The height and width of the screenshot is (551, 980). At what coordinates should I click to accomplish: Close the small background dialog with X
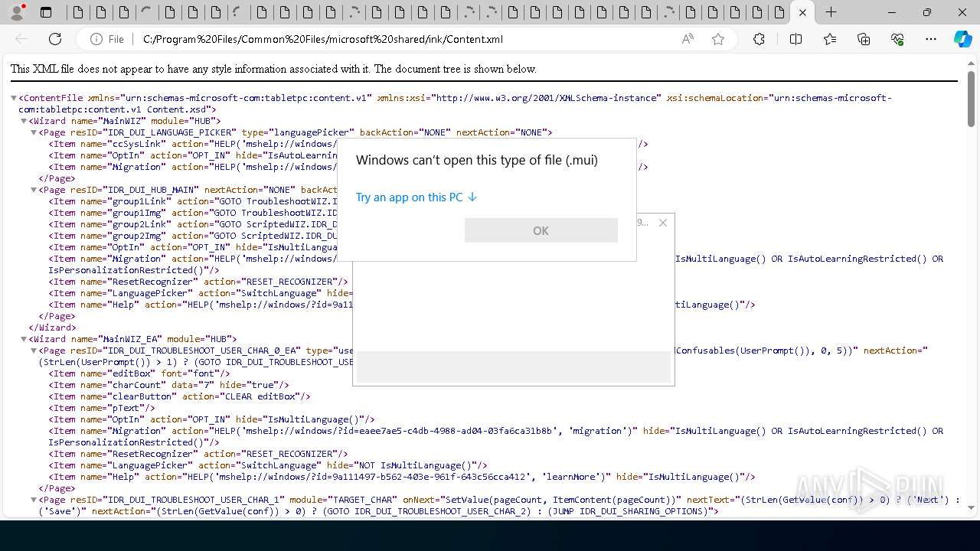coord(663,223)
